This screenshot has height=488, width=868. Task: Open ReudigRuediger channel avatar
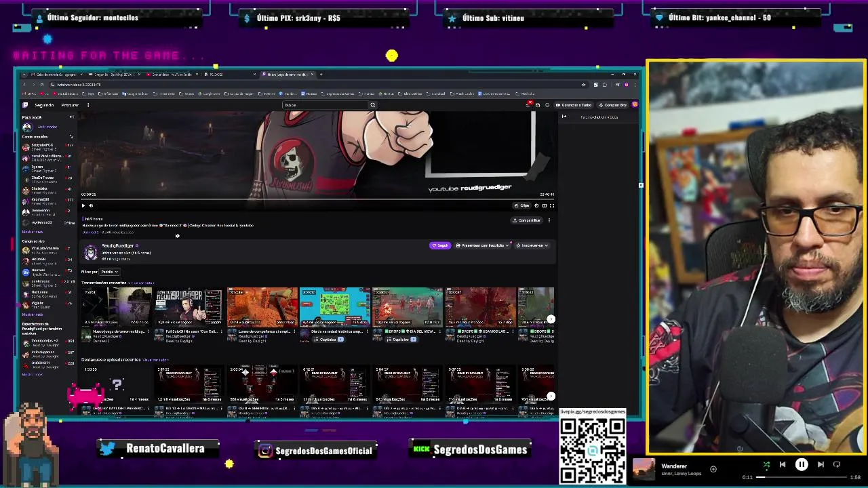tap(91, 252)
